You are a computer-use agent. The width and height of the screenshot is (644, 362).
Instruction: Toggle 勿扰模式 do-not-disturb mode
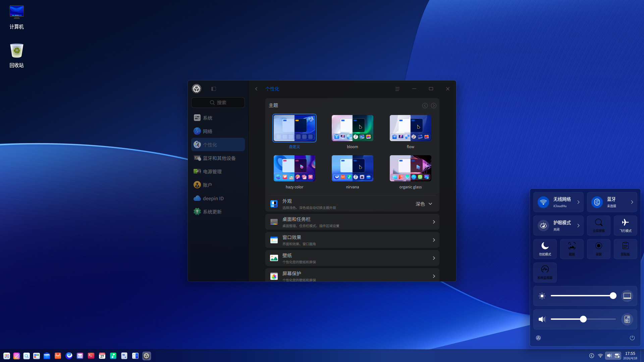545,249
